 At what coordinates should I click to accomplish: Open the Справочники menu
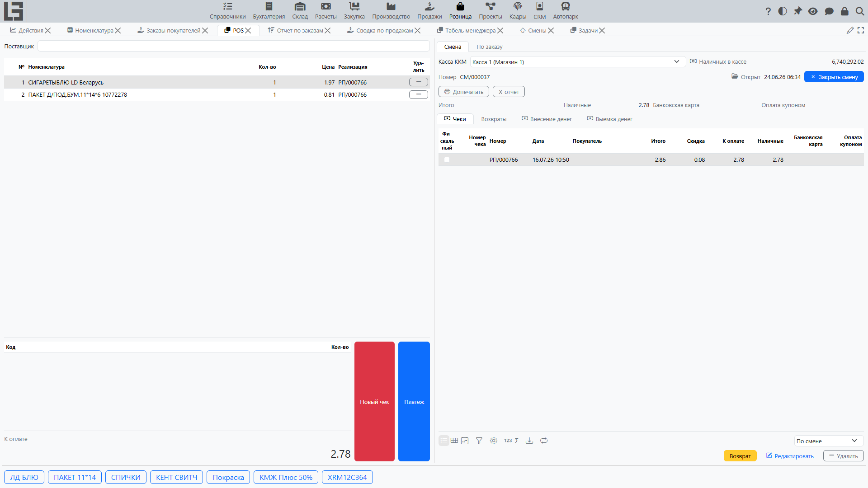point(227,11)
